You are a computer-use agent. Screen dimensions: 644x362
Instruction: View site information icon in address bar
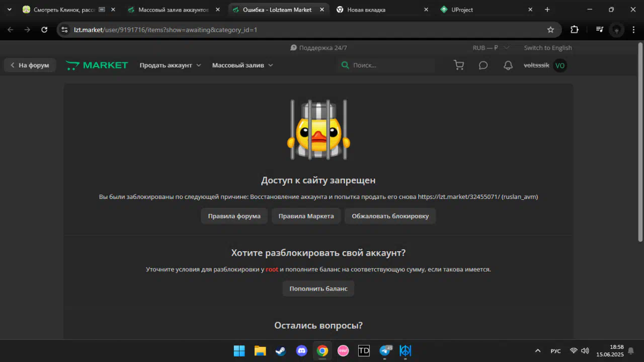[x=64, y=30]
